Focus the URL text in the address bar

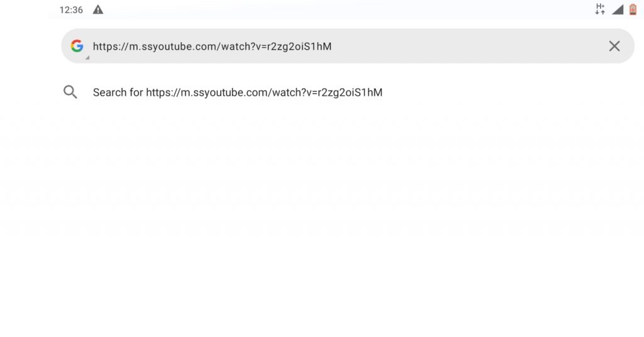click(x=212, y=47)
